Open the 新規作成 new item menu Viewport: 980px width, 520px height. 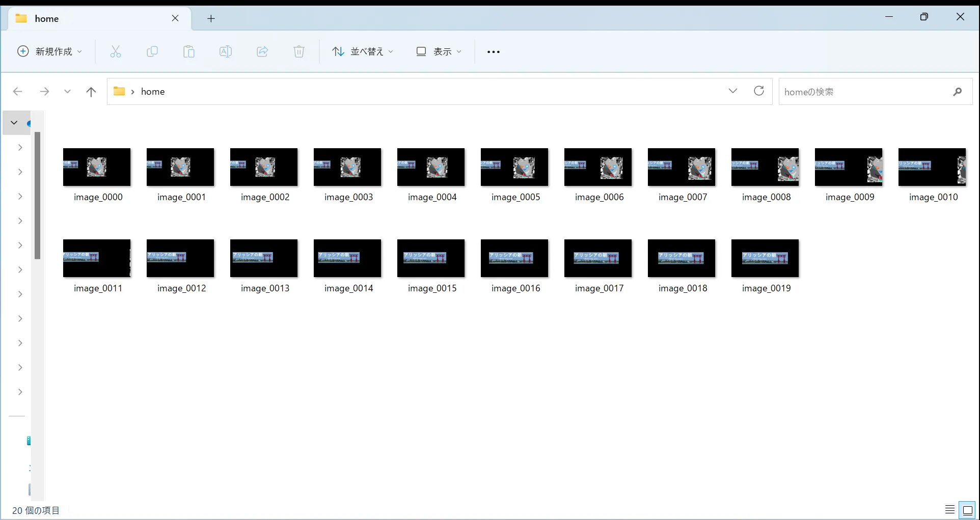[x=50, y=51]
